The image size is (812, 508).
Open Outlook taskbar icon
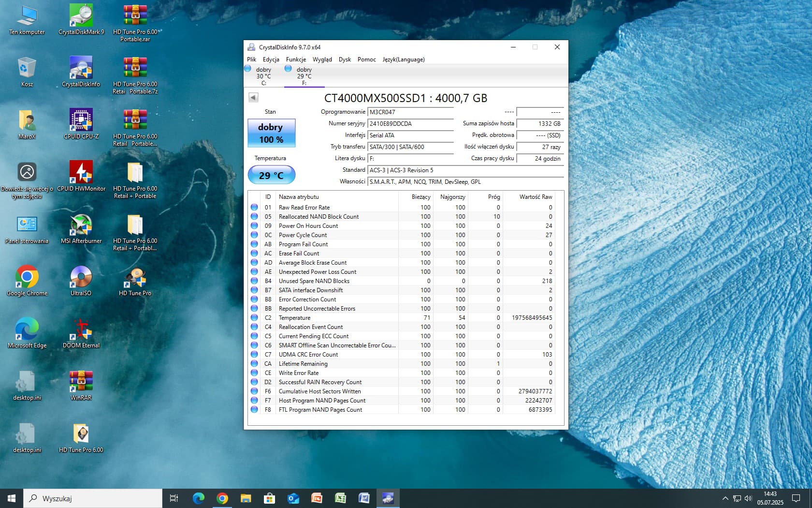(293, 498)
